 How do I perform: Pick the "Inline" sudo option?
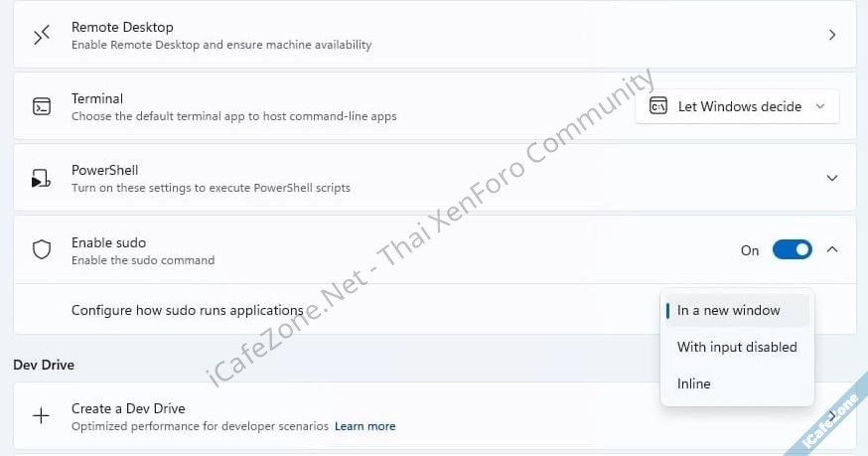tap(694, 383)
